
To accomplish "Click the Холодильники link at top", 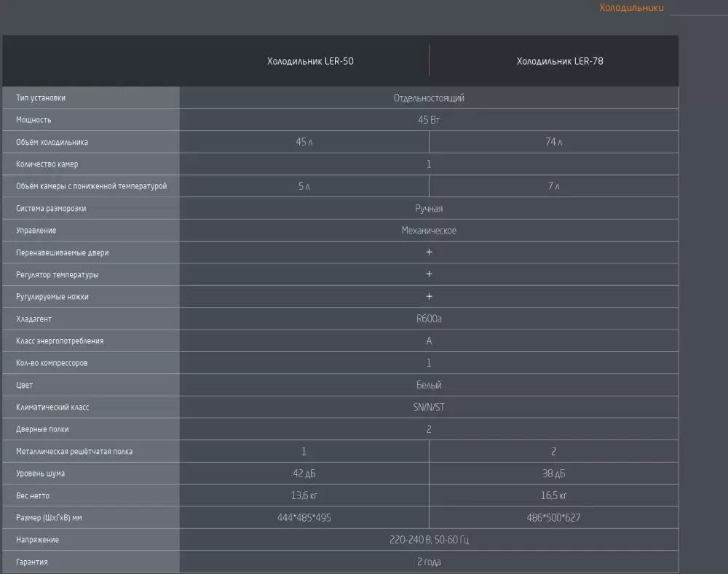I will [x=630, y=8].
